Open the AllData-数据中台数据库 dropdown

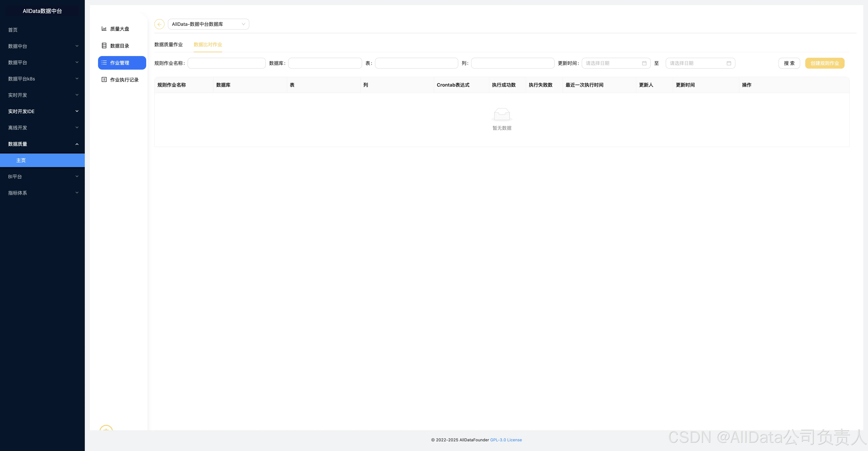(x=208, y=24)
